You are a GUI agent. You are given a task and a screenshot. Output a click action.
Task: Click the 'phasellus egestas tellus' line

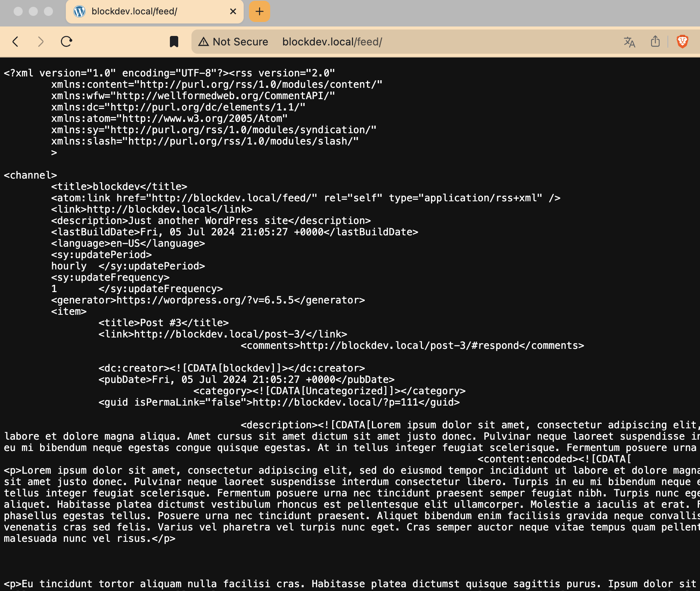coord(352,516)
